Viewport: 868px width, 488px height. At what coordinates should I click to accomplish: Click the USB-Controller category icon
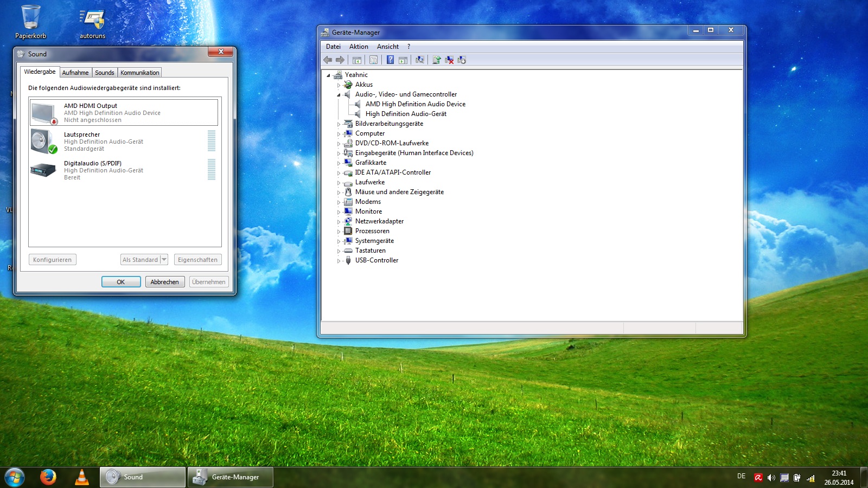coord(348,260)
